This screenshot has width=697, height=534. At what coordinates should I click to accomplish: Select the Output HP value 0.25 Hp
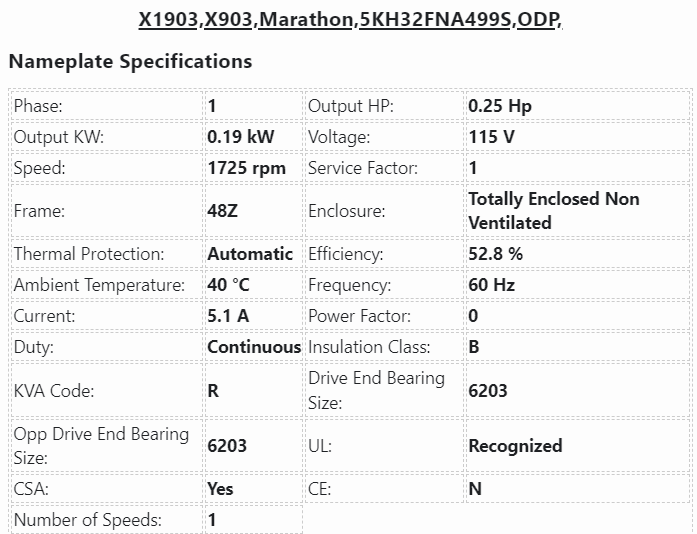pyautogui.click(x=500, y=106)
